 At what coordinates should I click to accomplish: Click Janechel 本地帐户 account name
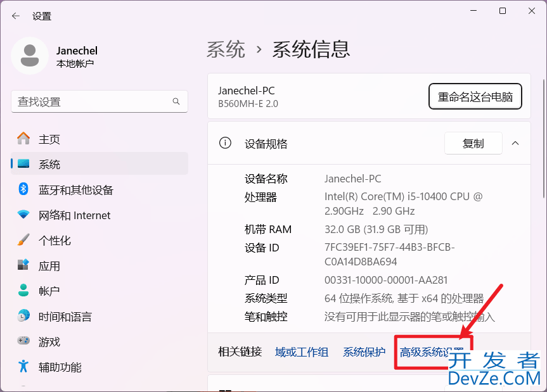[x=77, y=56]
